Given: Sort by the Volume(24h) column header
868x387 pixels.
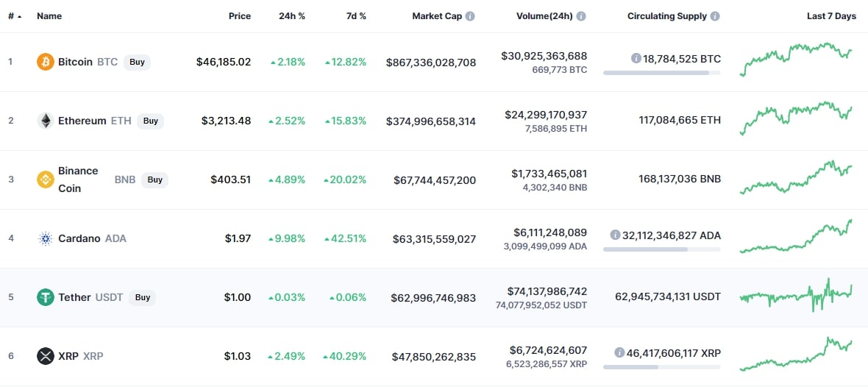Looking at the screenshot, I should pos(545,16).
